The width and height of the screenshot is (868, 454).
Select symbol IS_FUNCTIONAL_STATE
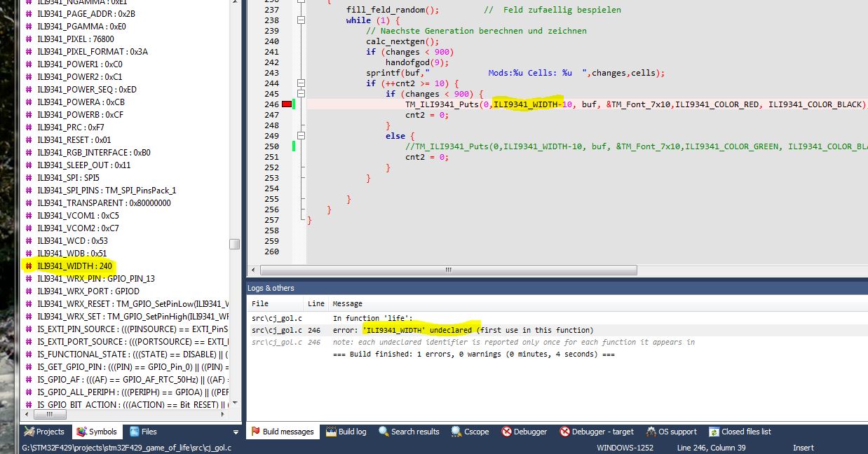pos(133,355)
